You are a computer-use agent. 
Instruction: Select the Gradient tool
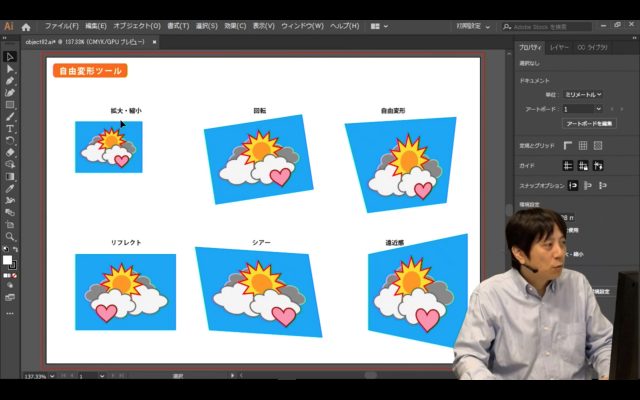point(10,177)
